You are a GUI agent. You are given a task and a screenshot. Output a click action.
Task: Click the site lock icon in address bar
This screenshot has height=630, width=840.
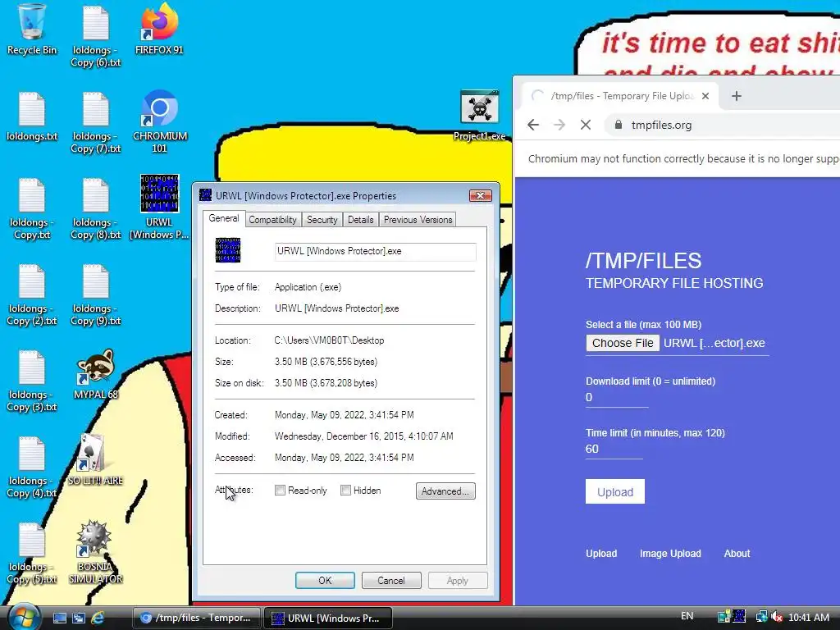619,125
